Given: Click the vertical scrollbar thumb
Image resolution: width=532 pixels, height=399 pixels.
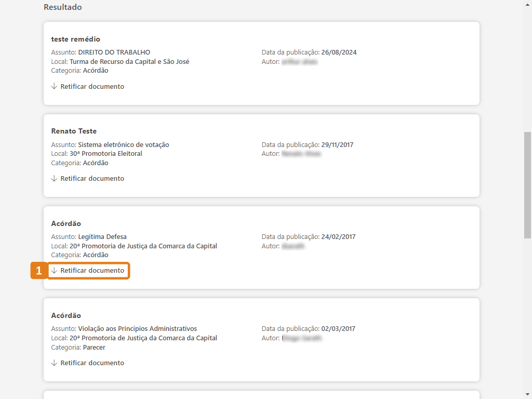Looking at the screenshot, I should pos(527,184).
